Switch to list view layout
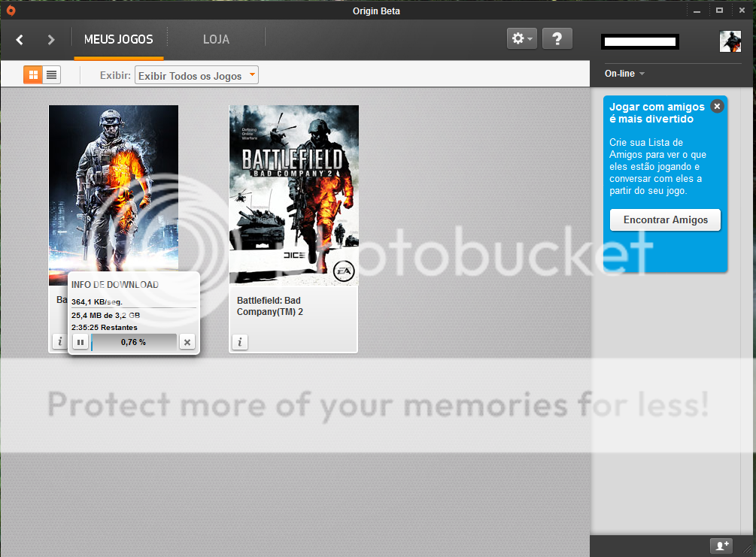 click(50, 74)
